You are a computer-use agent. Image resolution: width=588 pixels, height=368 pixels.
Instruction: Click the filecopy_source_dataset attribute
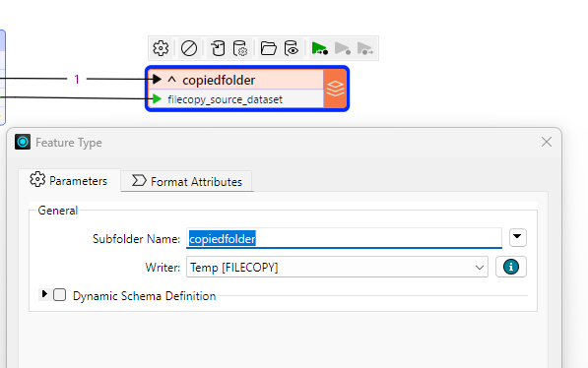click(x=225, y=99)
